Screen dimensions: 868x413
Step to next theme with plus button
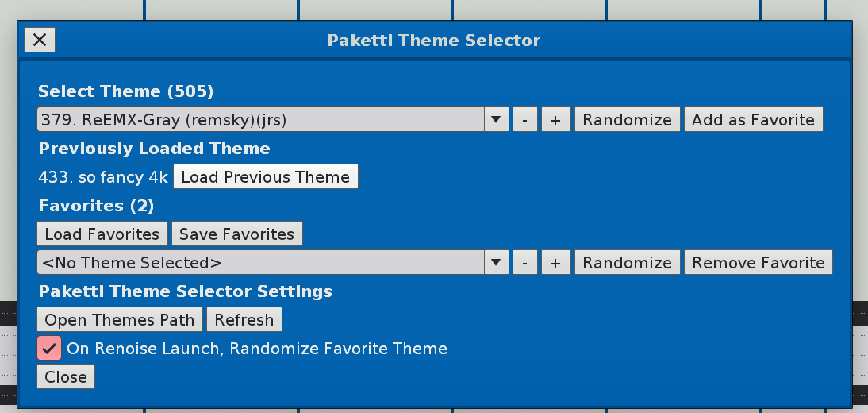(555, 120)
